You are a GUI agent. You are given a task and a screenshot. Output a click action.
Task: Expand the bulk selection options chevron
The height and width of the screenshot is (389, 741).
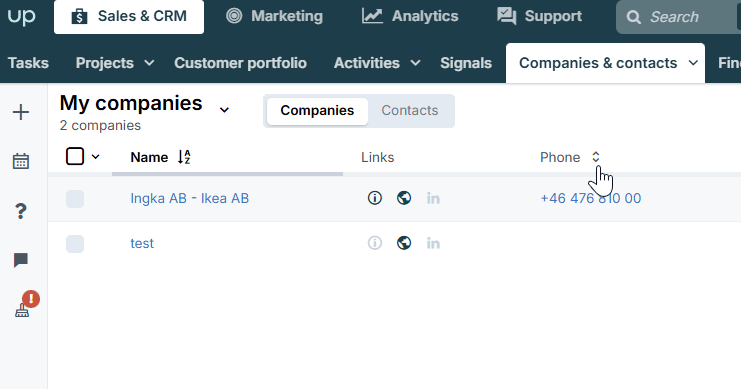95,157
